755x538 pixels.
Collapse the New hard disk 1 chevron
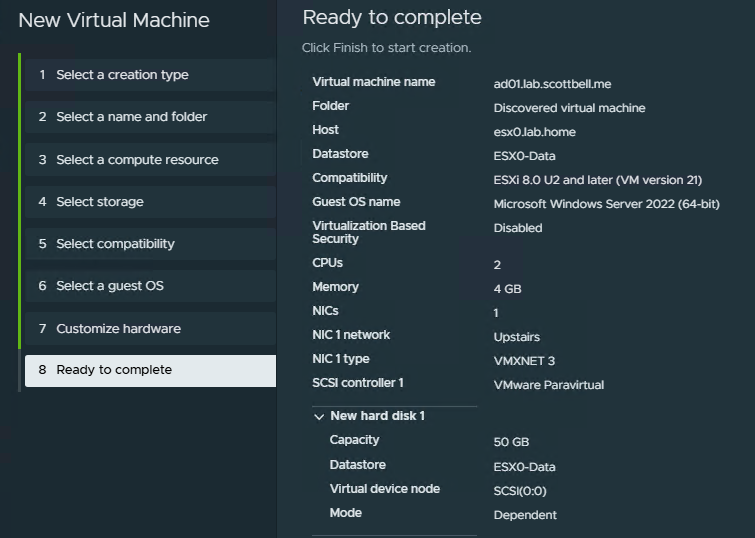click(x=319, y=416)
